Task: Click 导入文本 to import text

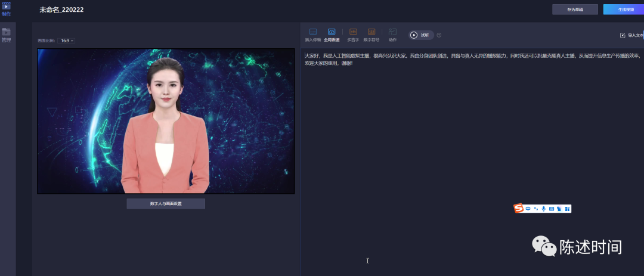Action: pos(631,35)
